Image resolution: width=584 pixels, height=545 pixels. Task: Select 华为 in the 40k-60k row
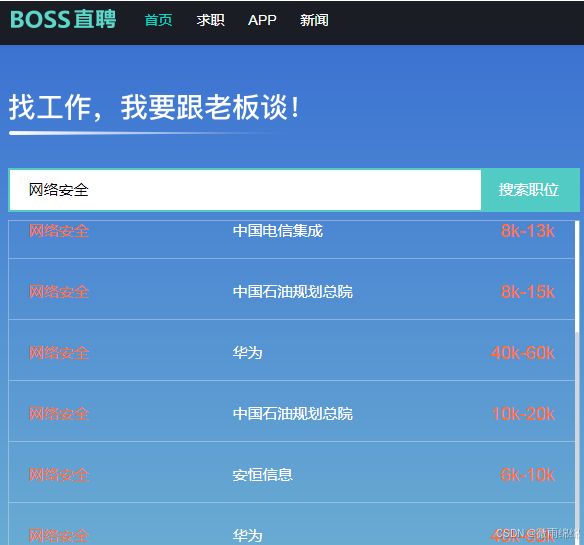(x=248, y=353)
